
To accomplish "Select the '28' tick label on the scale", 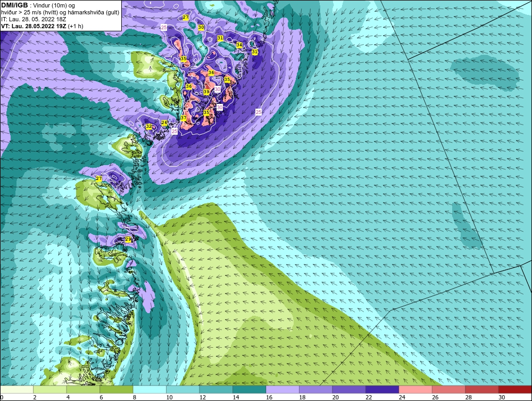I will (x=469, y=397).
